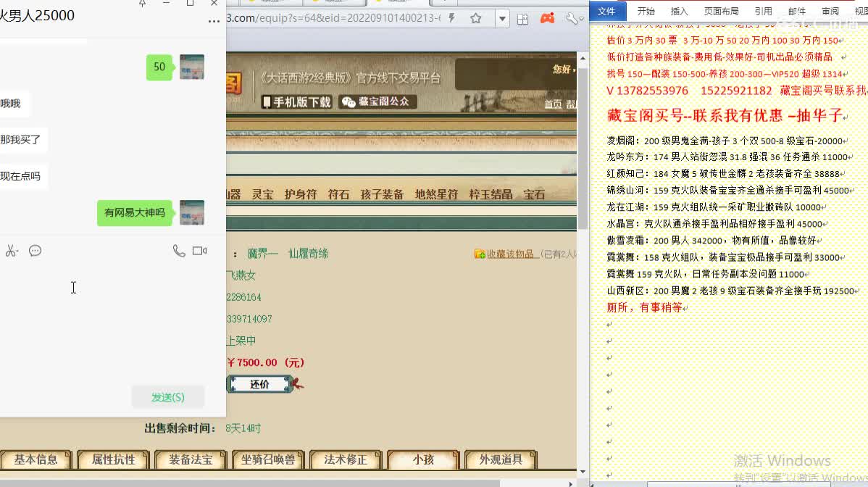Open the 法术修正 tab

tap(346, 459)
